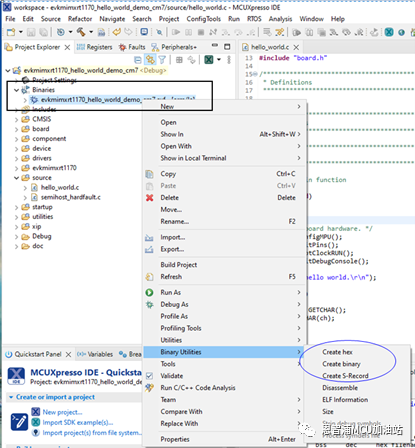Click the Suspend debug toolbar icon

click(x=189, y=32)
